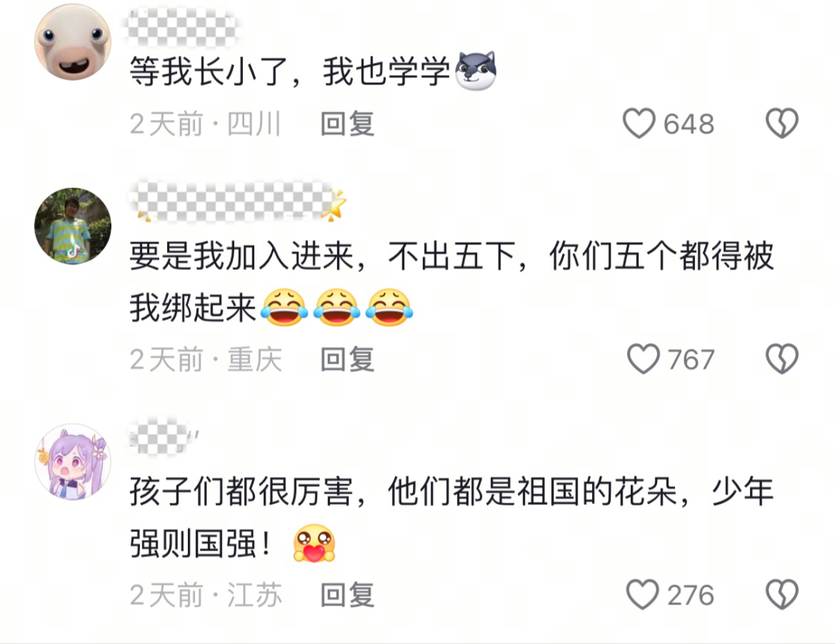This screenshot has width=835, height=644.
Task: Dislike the Jiangsu comment with broken heart
Action: point(782,595)
